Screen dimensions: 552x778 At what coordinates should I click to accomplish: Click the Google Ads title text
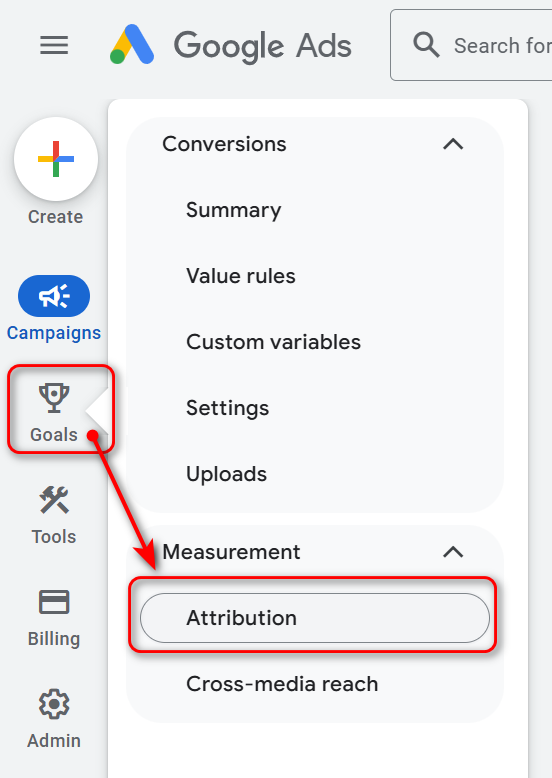pyautogui.click(x=262, y=46)
